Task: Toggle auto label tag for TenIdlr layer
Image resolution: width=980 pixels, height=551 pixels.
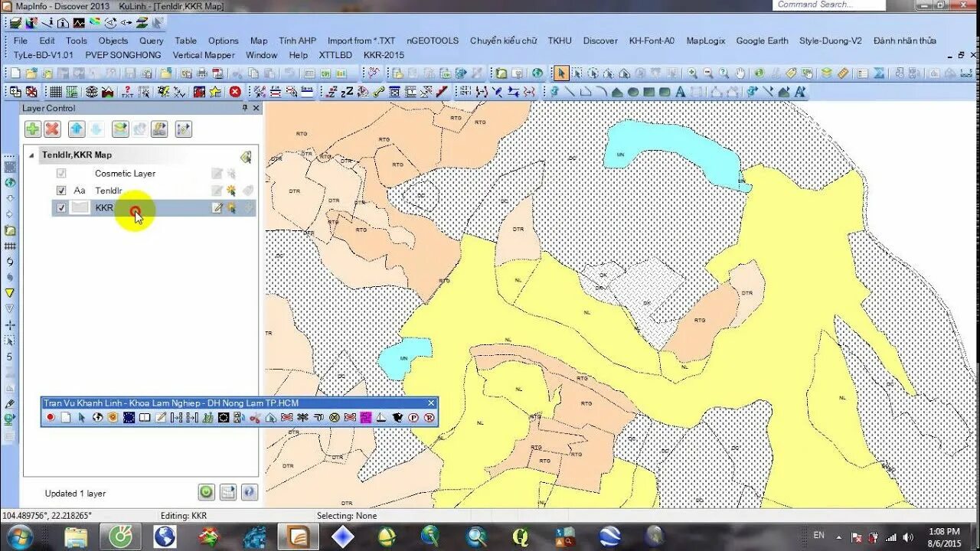Action: (248, 191)
